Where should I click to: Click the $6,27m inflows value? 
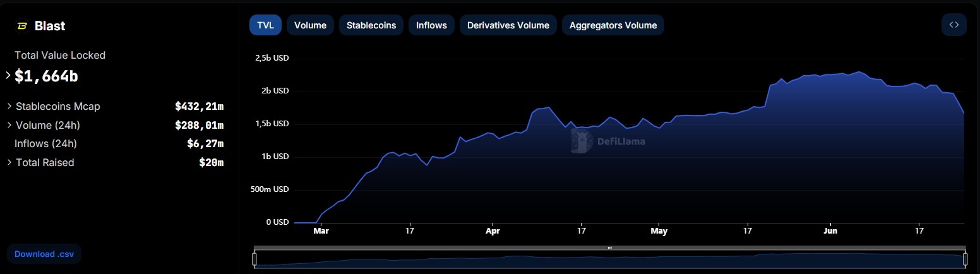click(x=205, y=143)
